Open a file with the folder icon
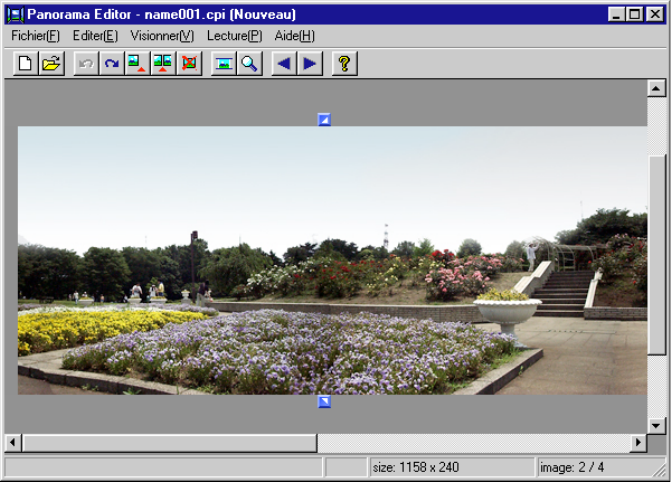The width and height of the screenshot is (671, 482). pos(51,64)
